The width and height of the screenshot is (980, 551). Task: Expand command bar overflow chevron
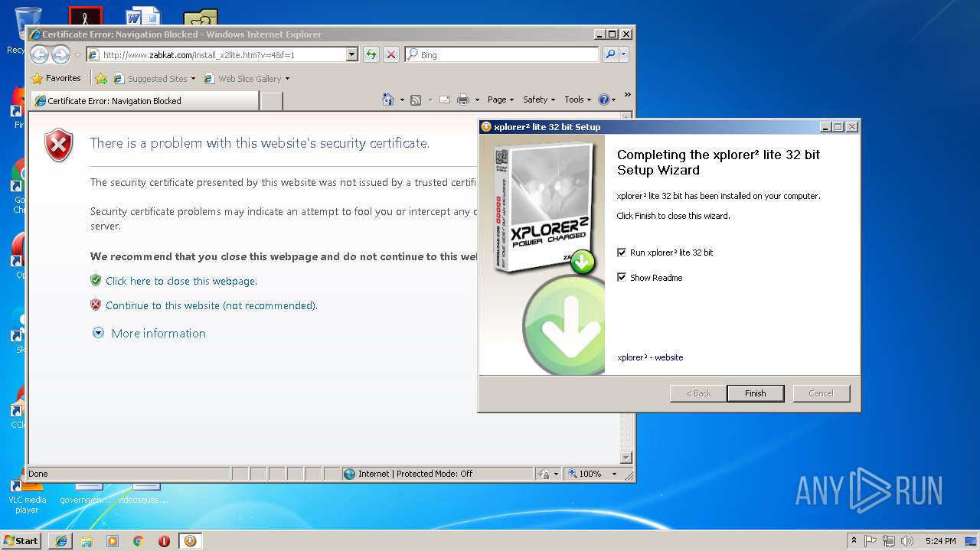click(x=627, y=95)
